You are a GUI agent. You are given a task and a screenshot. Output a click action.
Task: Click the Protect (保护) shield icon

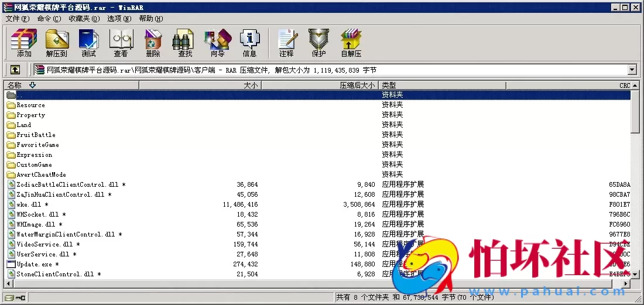318,43
